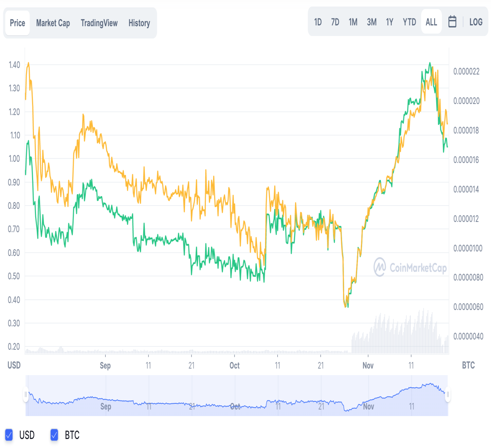Select the ALL time range

tap(431, 22)
